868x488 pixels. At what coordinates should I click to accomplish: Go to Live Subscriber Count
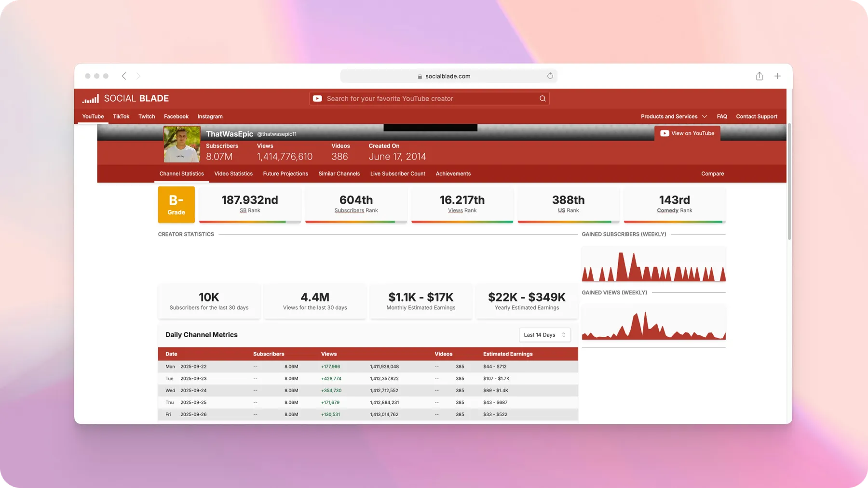pyautogui.click(x=397, y=174)
